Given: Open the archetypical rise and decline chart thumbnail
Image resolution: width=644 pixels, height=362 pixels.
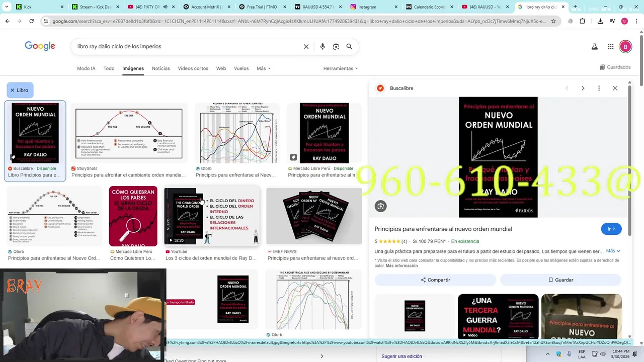Looking at the screenshot, I should click(312, 299).
